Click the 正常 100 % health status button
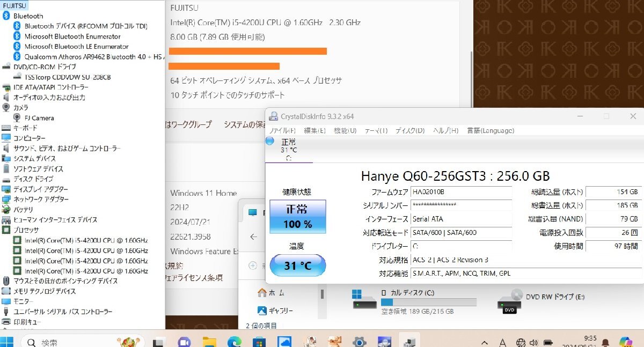 click(298, 217)
